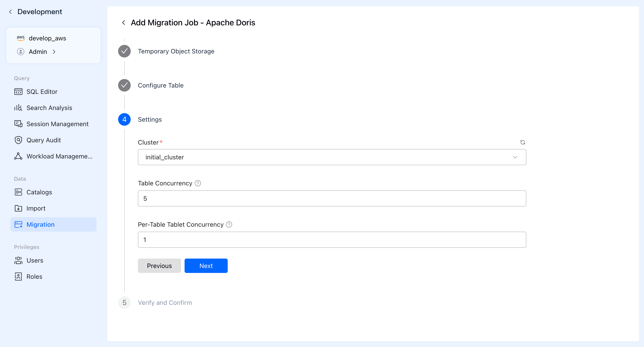Open Query Audit page
This screenshot has width=644, height=347.
44,140
